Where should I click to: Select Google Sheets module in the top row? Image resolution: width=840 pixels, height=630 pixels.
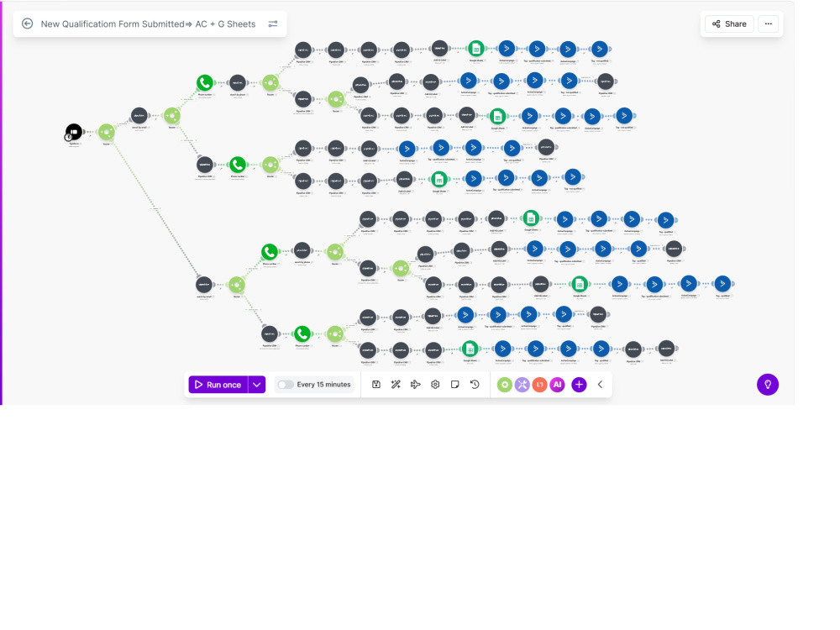tap(475, 49)
